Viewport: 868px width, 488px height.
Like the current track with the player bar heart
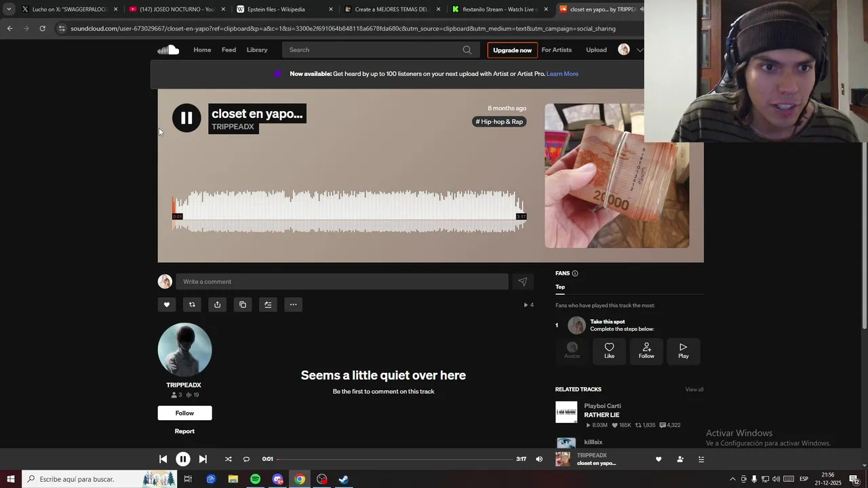point(658,459)
